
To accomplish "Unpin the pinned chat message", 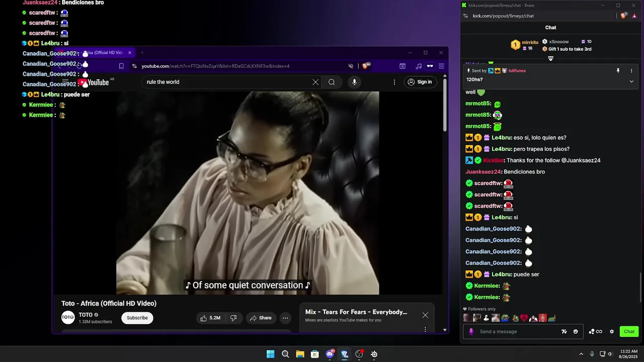I will [x=618, y=71].
